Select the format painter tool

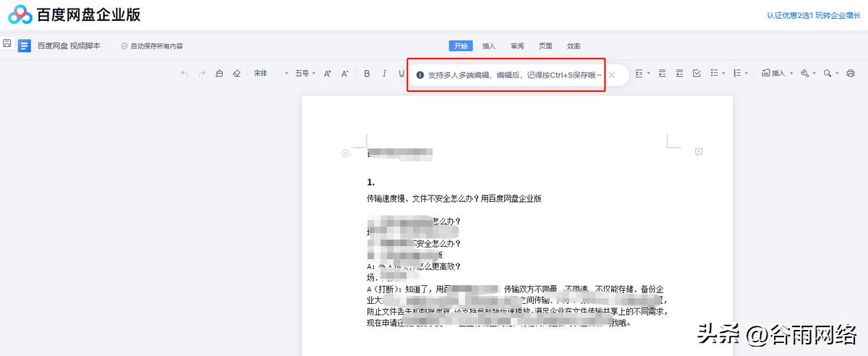pos(219,73)
